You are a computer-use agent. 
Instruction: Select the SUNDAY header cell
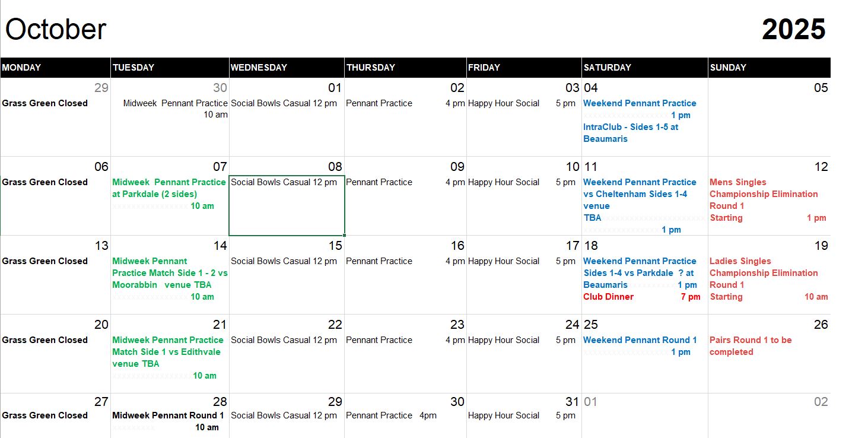pyautogui.click(x=769, y=68)
